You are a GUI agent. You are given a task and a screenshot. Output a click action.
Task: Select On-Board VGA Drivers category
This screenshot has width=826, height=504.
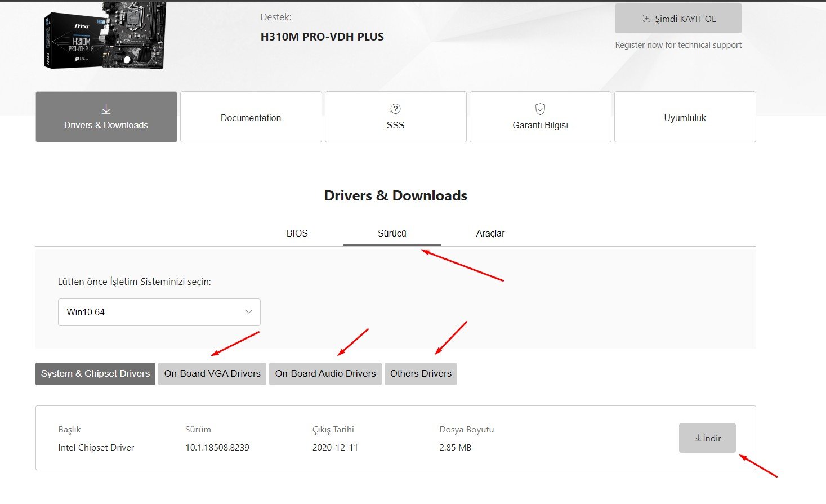[x=212, y=374]
